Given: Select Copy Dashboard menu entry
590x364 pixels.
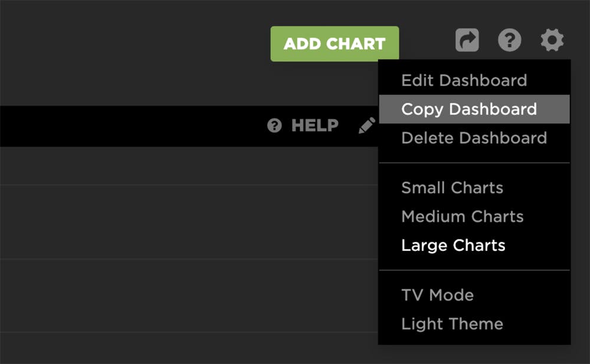Looking at the screenshot, I should pyautogui.click(x=469, y=109).
